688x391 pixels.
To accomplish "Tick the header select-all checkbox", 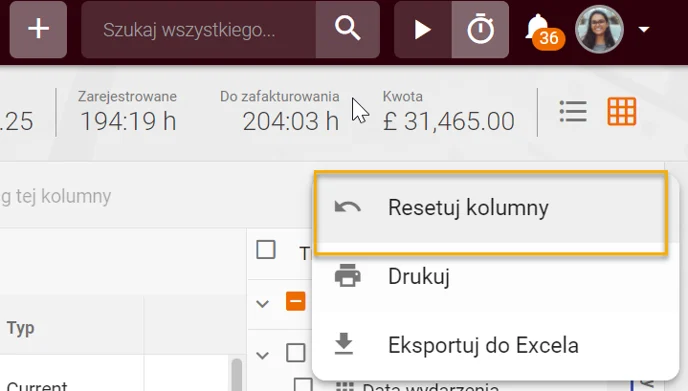I will (x=266, y=250).
